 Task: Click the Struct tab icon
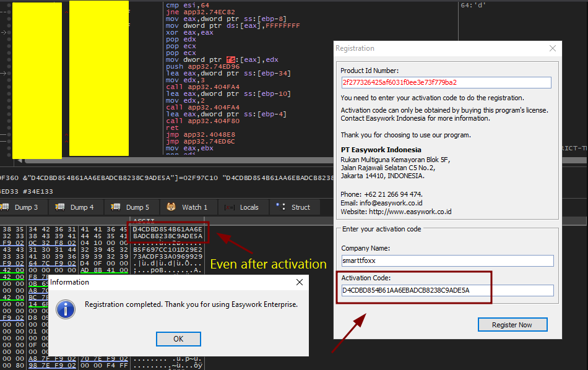tap(280, 207)
